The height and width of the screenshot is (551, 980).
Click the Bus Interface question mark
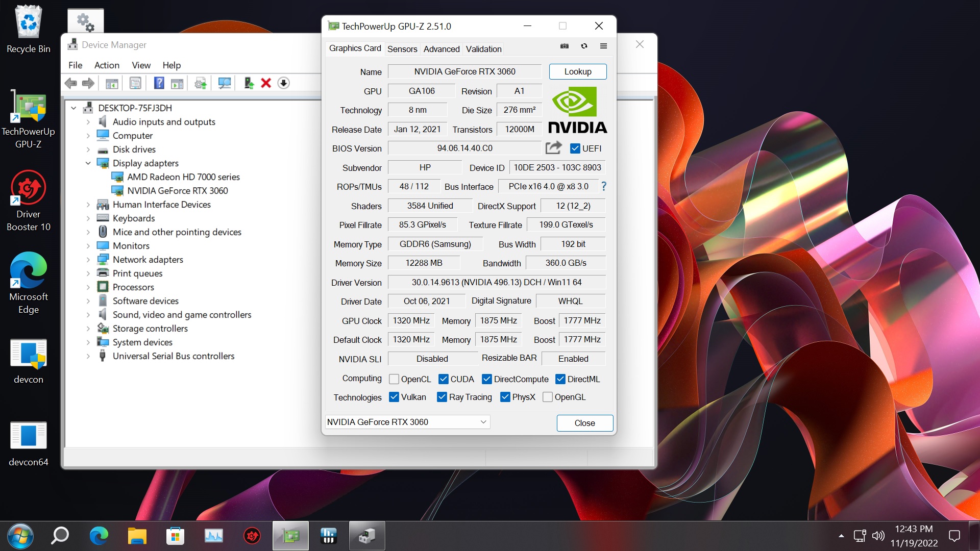604,186
